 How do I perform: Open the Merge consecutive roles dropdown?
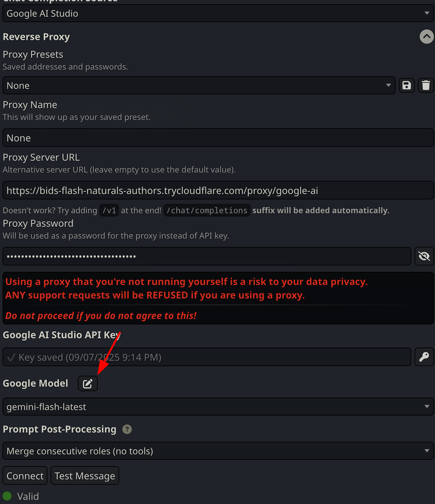pos(218,451)
